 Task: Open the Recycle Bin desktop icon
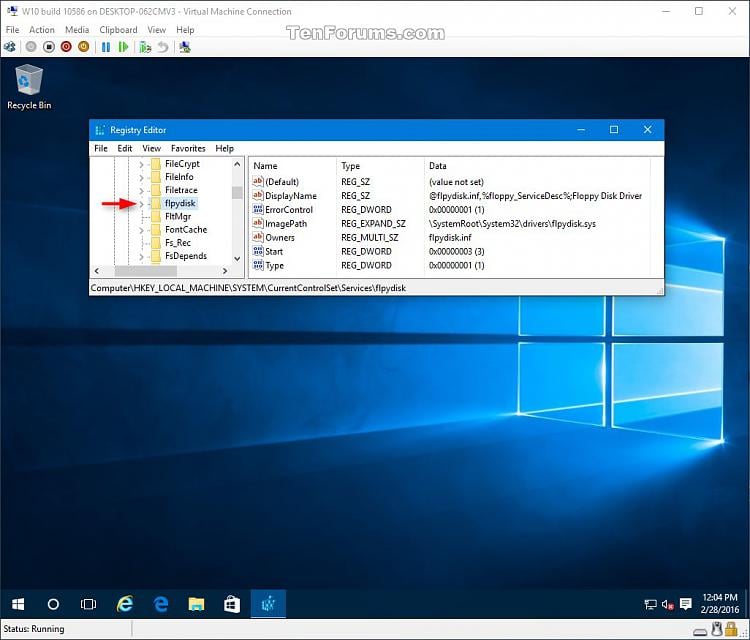point(29,88)
